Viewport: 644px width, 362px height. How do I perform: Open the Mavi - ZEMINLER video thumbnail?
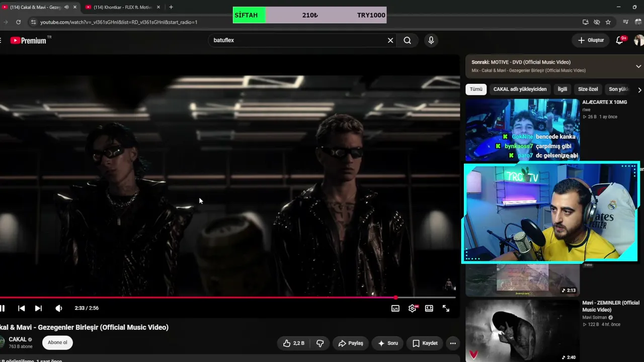coord(522,330)
